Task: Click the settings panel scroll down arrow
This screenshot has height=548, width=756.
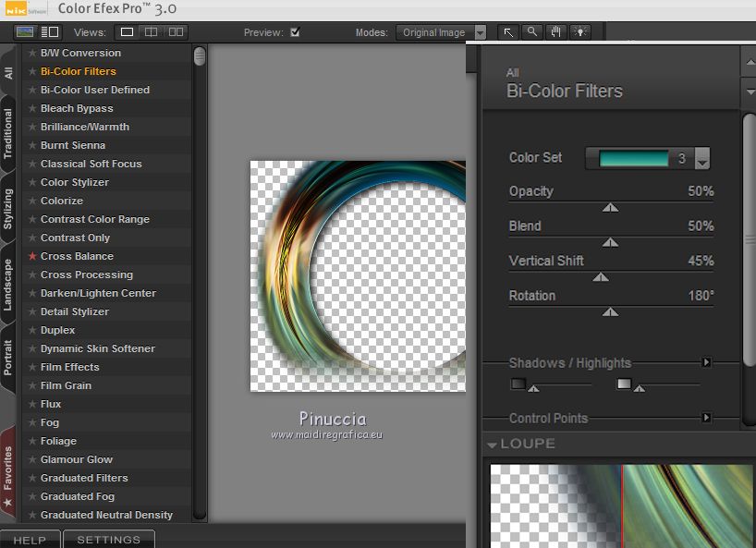Action: click(x=750, y=91)
